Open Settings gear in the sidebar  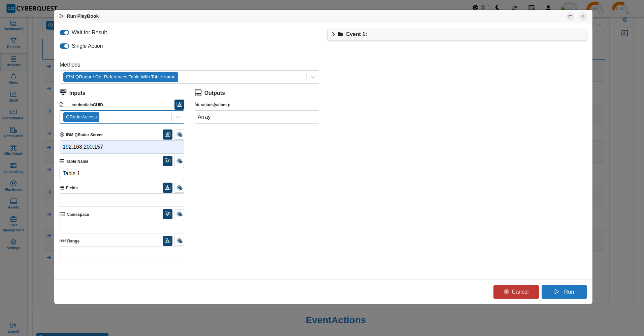(13, 244)
